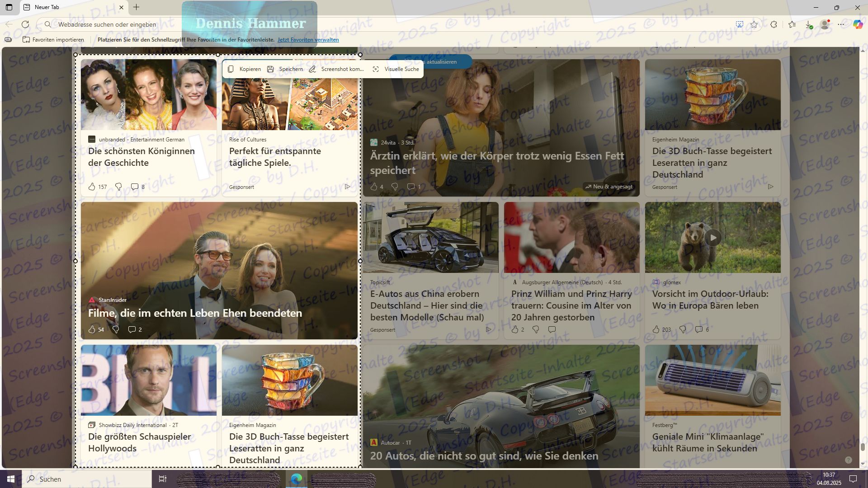This screenshot has height=488, width=868.
Task: Open Task View on the taskbar
Action: (163, 479)
